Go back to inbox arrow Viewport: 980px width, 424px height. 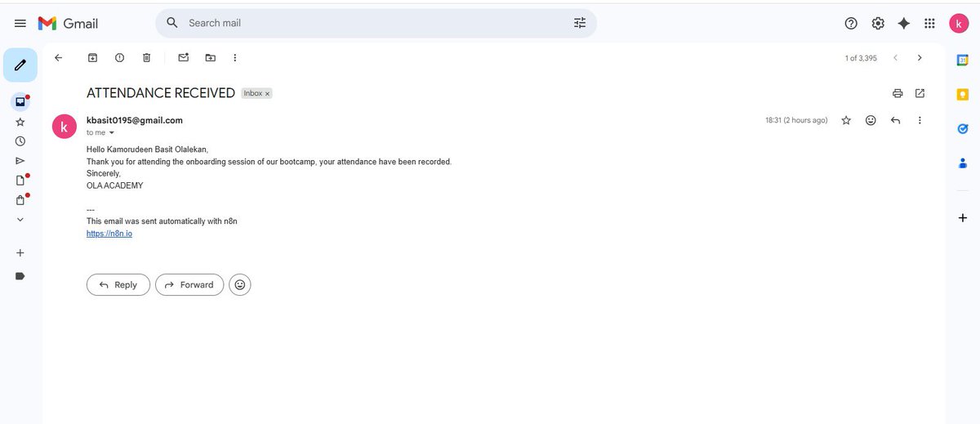click(58, 58)
